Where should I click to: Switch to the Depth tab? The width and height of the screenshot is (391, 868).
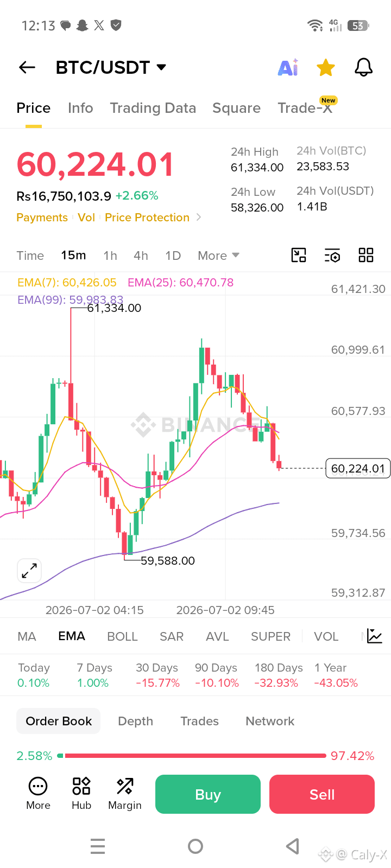click(136, 721)
